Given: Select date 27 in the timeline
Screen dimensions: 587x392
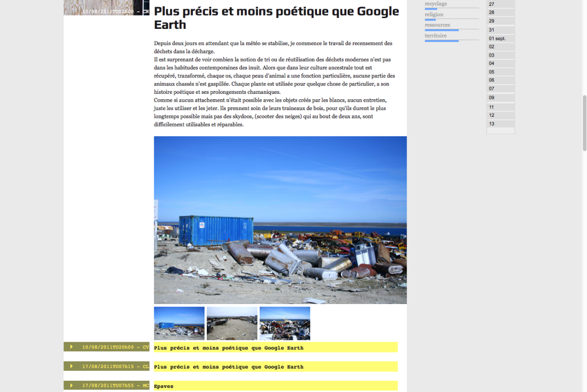Looking at the screenshot, I should point(492,4).
